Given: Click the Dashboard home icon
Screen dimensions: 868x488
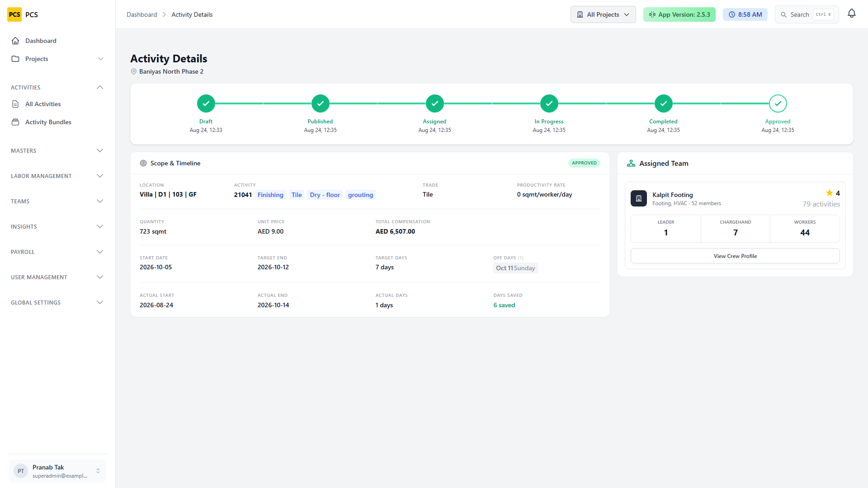Looking at the screenshot, I should pos(15,41).
